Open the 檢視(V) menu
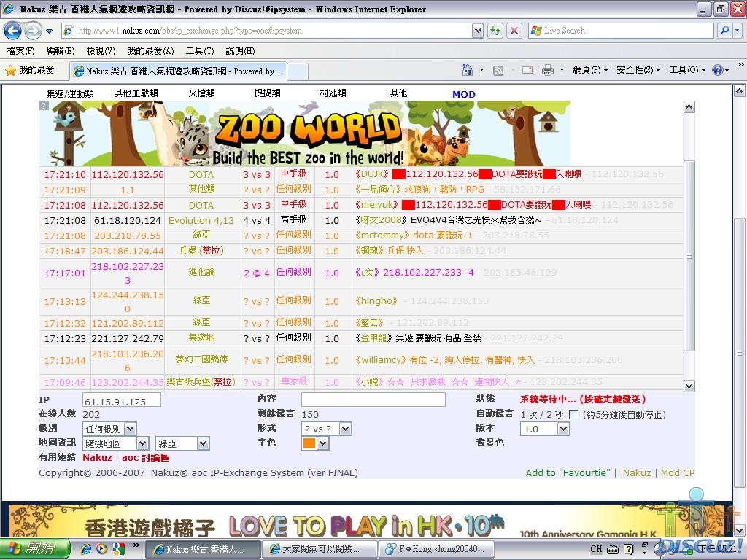 point(101,50)
